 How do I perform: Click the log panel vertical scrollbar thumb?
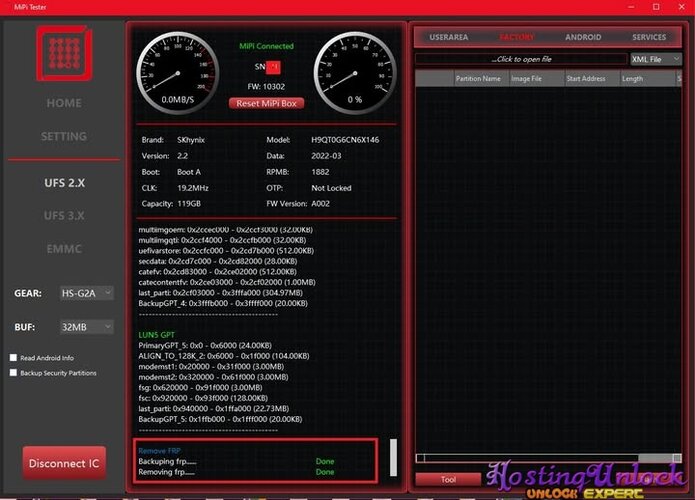click(393, 457)
